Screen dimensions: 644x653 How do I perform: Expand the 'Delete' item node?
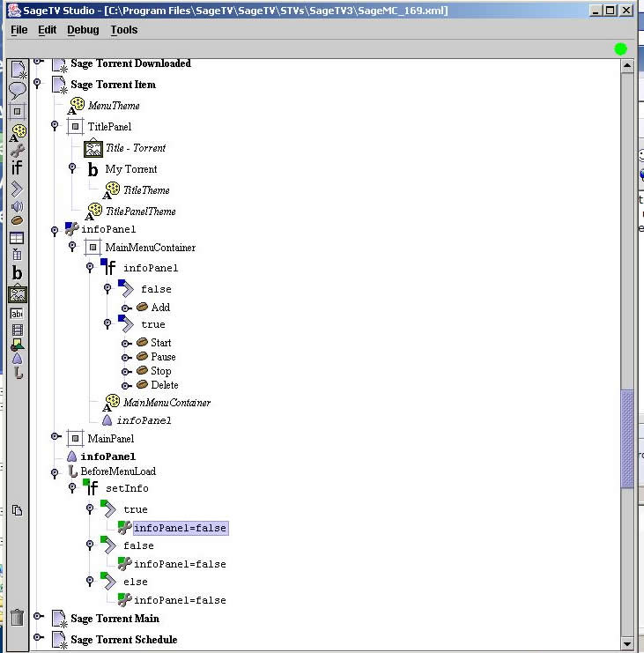(126, 386)
